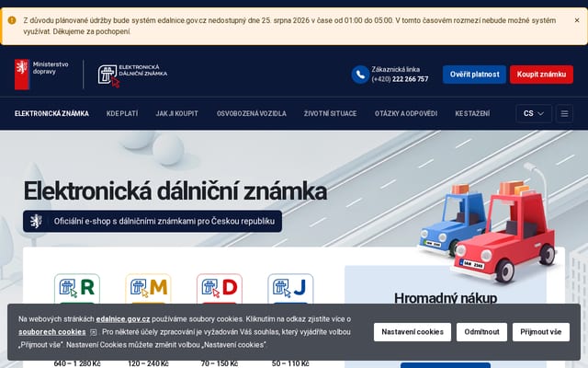
Task: Click the 120 – 240 Kč price text
Action: point(148,363)
